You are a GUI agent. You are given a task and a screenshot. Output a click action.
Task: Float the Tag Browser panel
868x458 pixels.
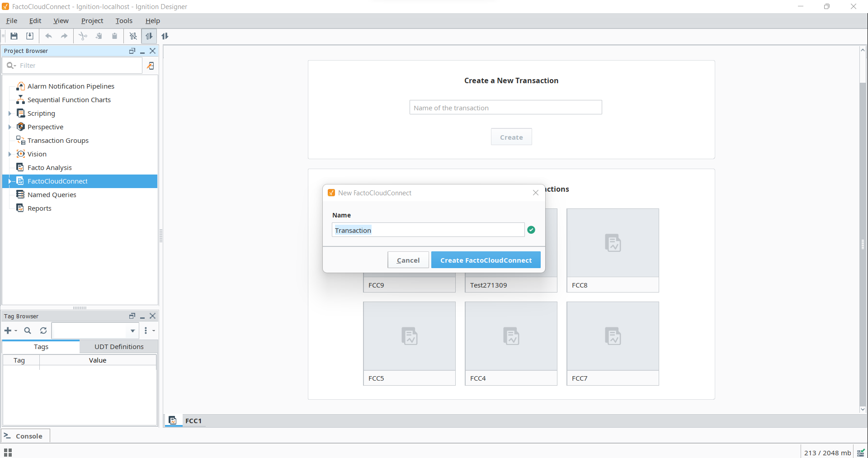click(x=132, y=316)
